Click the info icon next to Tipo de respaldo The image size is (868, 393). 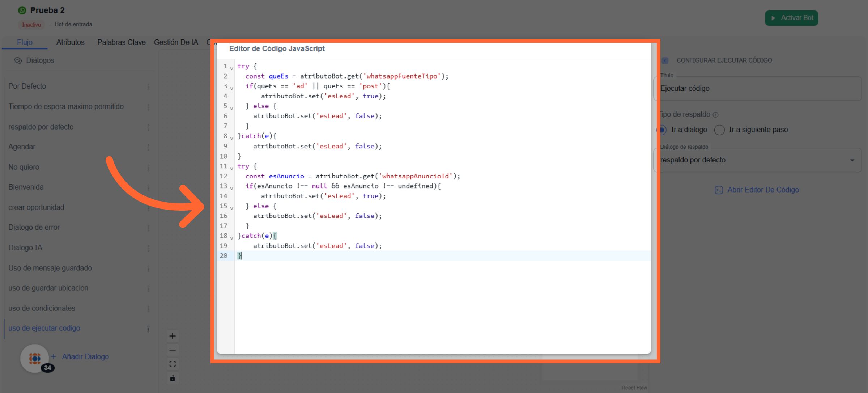tap(715, 115)
